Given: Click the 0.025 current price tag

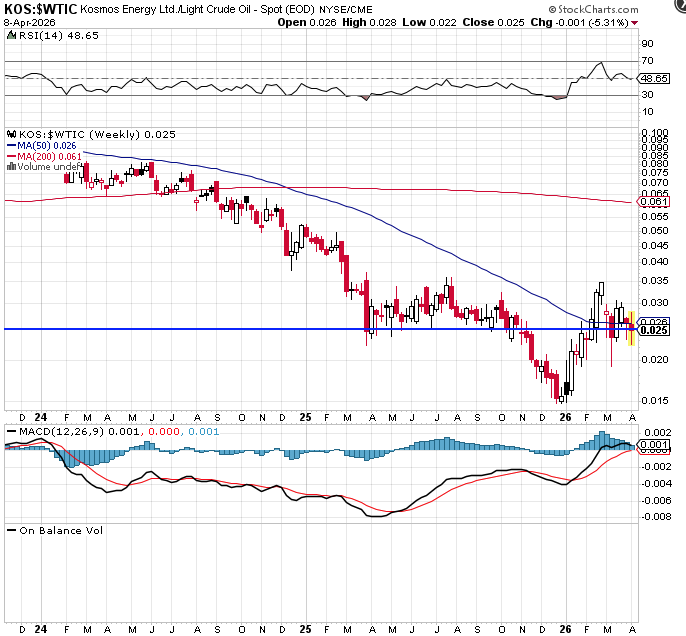Looking at the screenshot, I should [x=653, y=331].
